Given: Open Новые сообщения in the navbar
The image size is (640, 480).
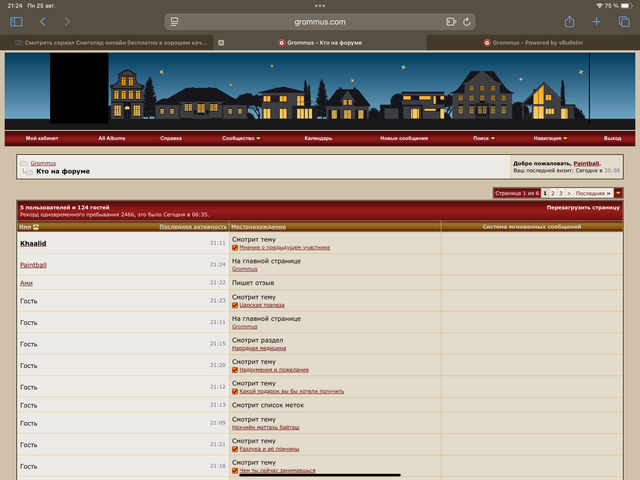Looking at the screenshot, I should 404,138.
